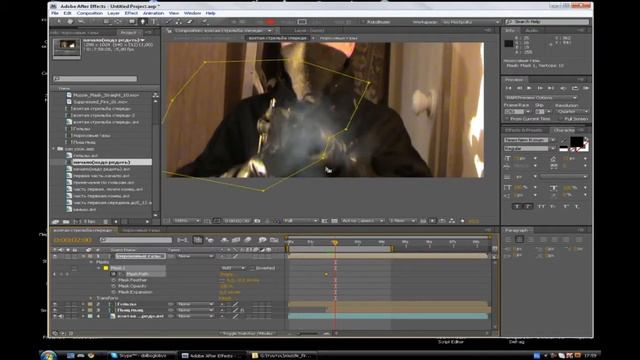Image resolution: width=640 pixels, height=360 pixels.
Task: Hide layer 3 with its eye toggle
Action: coord(55,310)
